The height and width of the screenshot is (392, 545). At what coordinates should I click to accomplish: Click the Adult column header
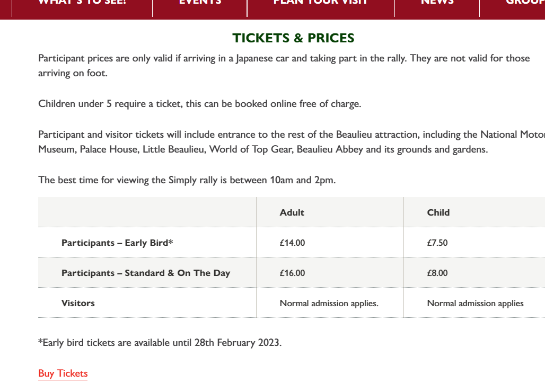(292, 212)
